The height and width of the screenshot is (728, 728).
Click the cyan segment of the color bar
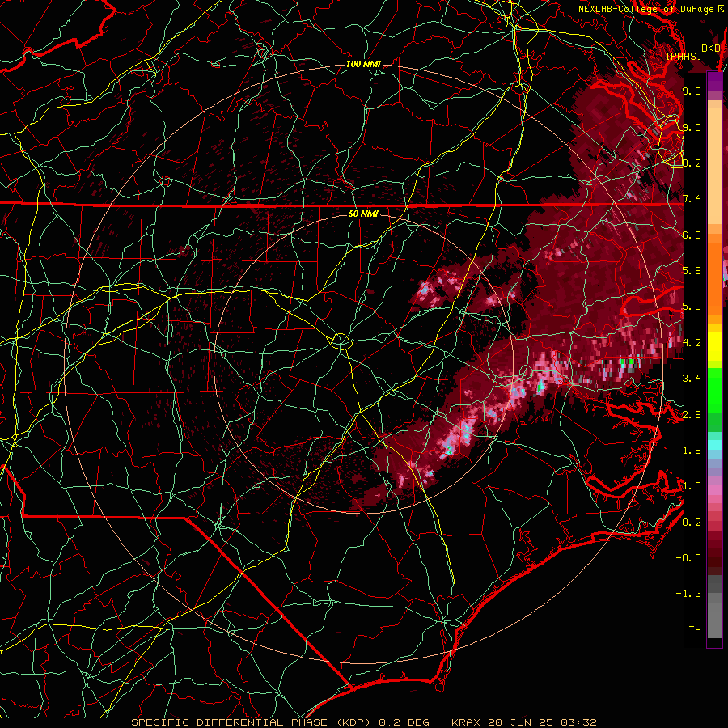(x=714, y=444)
